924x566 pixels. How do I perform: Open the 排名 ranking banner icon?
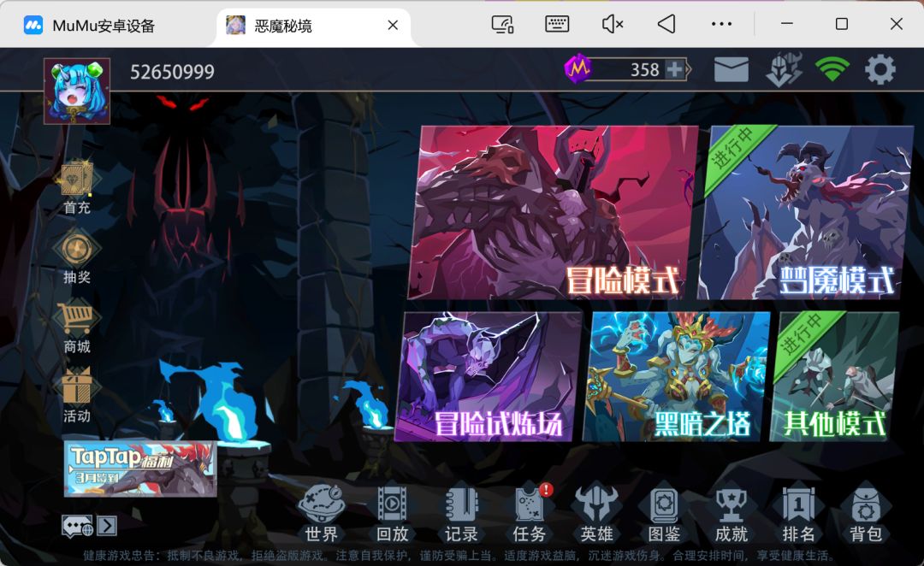click(798, 514)
